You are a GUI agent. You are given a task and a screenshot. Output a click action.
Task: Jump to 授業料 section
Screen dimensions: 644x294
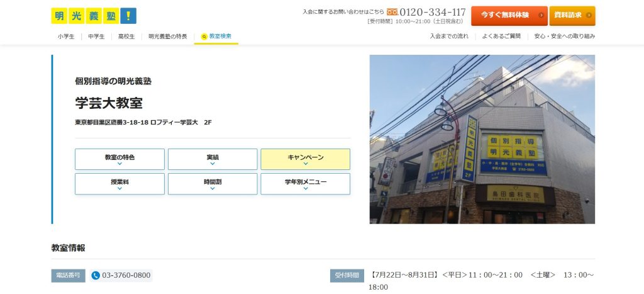(x=119, y=184)
